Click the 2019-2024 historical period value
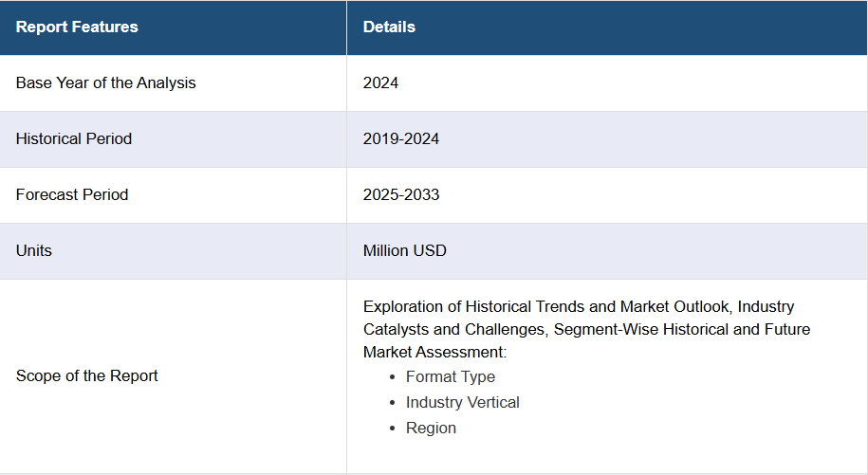 pyautogui.click(x=400, y=138)
